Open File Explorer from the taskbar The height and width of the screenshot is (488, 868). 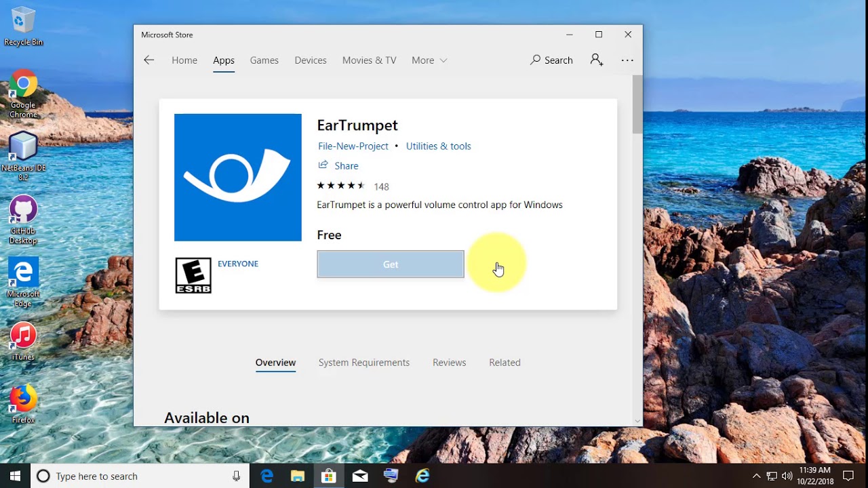[298, 476]
